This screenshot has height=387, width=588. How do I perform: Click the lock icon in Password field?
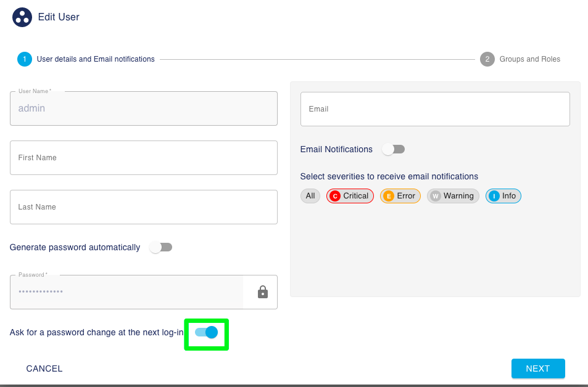(263, 292)
